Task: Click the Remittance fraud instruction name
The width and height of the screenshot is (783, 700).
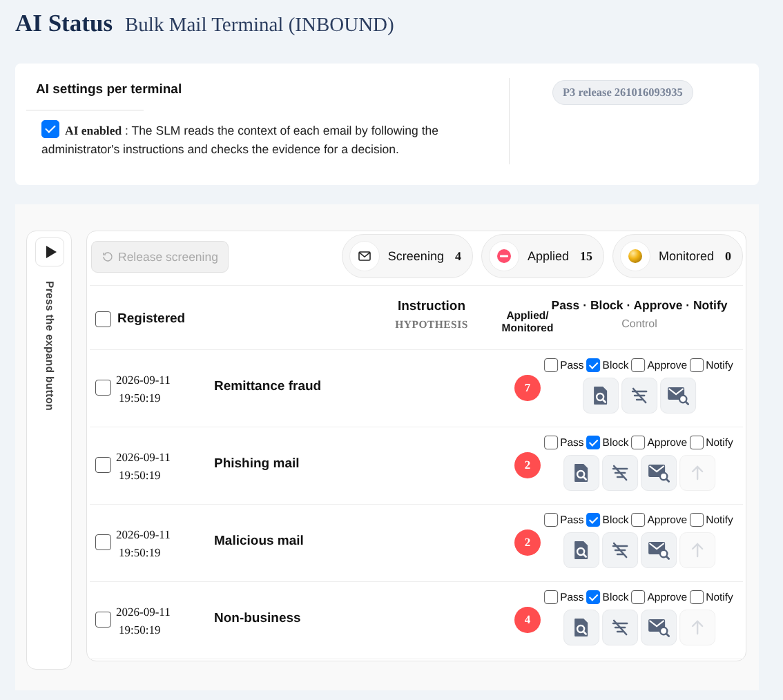Action: pyautogui.click(x=267, y=386)
